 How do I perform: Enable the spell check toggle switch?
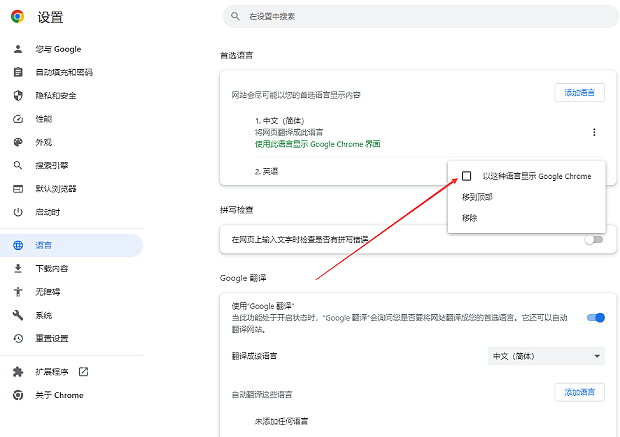pyautogui.click(x=594, y=239)
